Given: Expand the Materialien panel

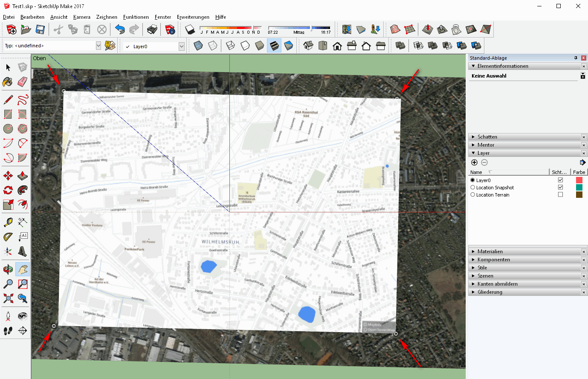Looking at the screenshot, I should (x=490, y=252).
